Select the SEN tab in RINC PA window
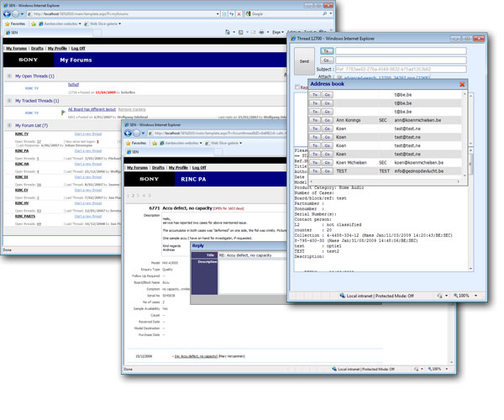Viewport: 504px width, 420px height. (169, 152)
